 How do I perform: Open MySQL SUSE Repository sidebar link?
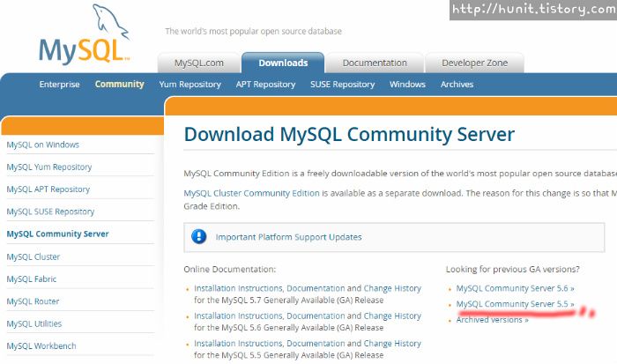(x=51, y=212)
